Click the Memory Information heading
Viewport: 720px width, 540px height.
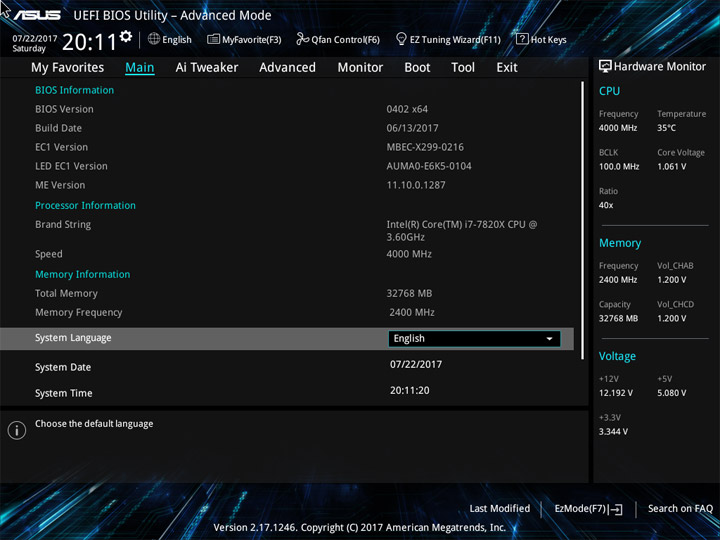83,274
